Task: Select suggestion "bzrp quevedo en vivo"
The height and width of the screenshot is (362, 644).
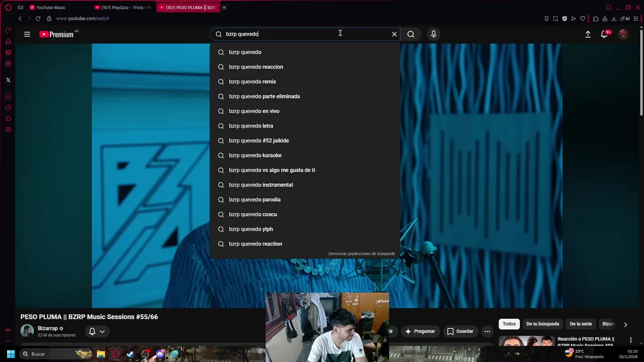Action: pyautogui.click(x=305, y=111)
